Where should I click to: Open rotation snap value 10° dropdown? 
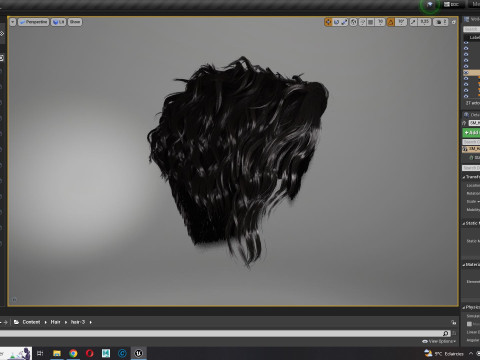[401, 22]
